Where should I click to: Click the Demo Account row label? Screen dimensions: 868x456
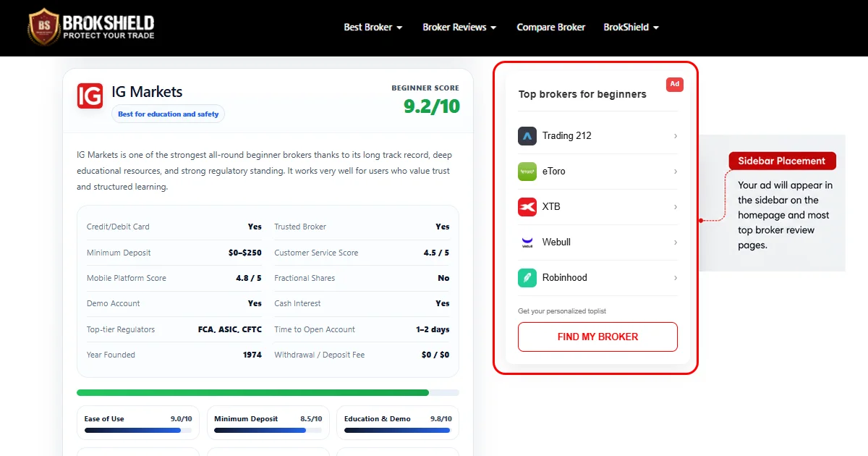point(114,303)
